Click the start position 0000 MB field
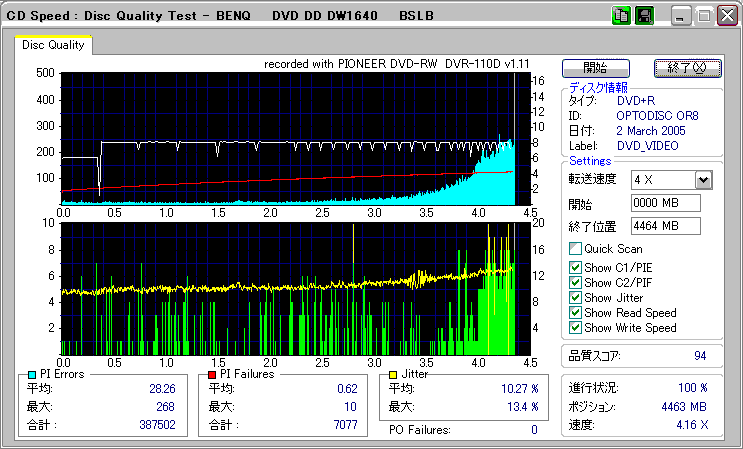This screenshot has height=449, width=743. 666,204
